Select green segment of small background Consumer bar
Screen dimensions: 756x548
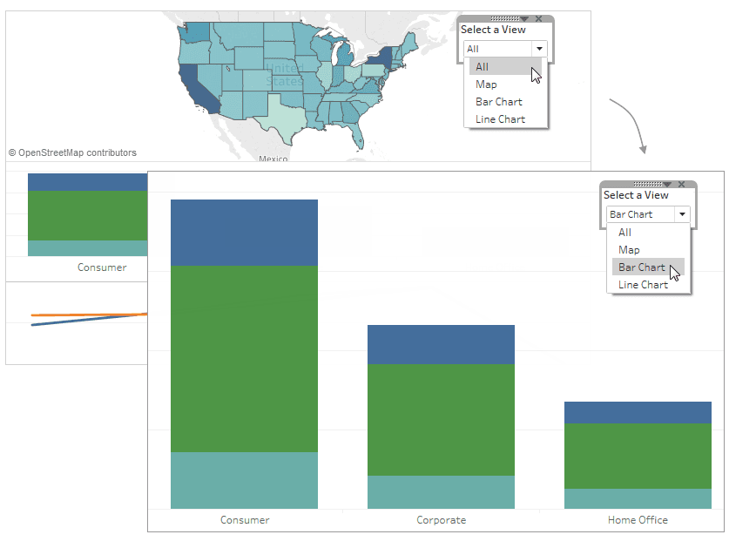tap(87, 216)
